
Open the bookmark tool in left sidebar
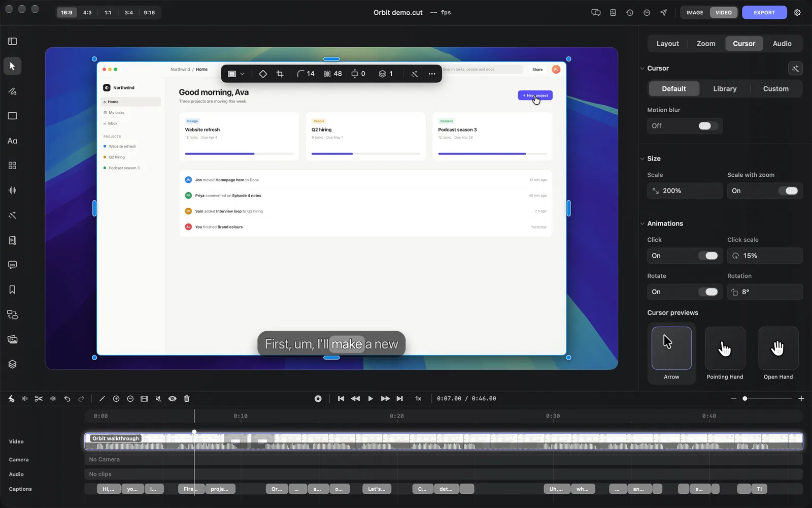pyautogui.click(x=12, y=290)
